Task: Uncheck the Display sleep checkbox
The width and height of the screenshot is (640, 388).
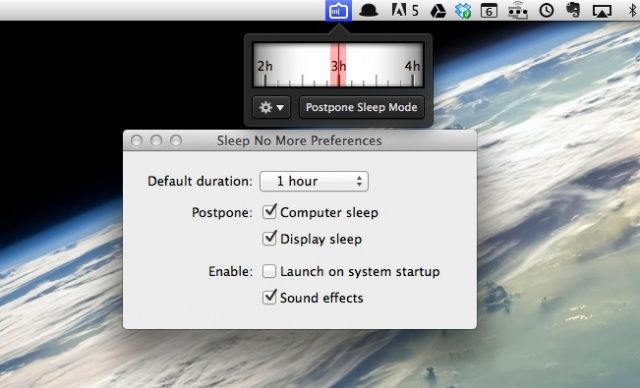Action: point(269,238)
